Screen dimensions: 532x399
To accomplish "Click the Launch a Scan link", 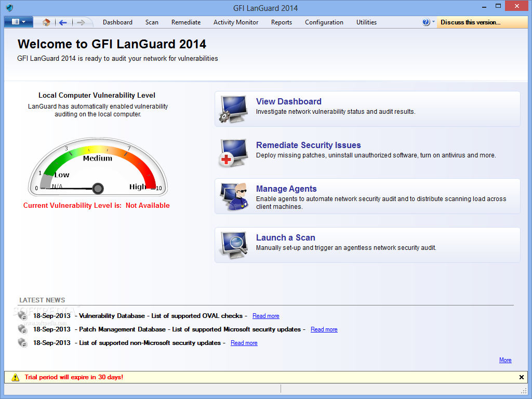I will pyautogui.click(x=286, y=237).
